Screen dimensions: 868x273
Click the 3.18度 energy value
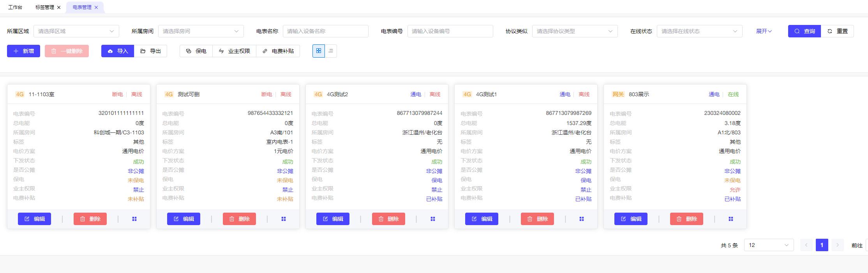click(732, 123)
